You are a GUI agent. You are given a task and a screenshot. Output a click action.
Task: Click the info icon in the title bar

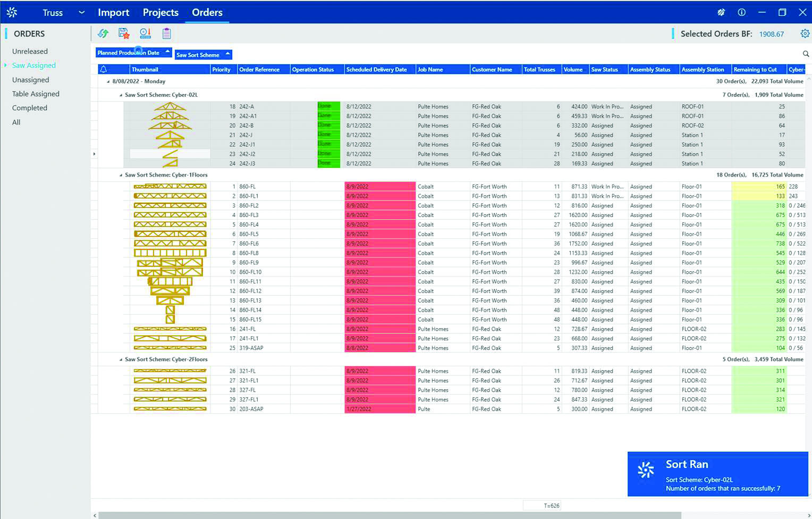click(x=741, y=12)
